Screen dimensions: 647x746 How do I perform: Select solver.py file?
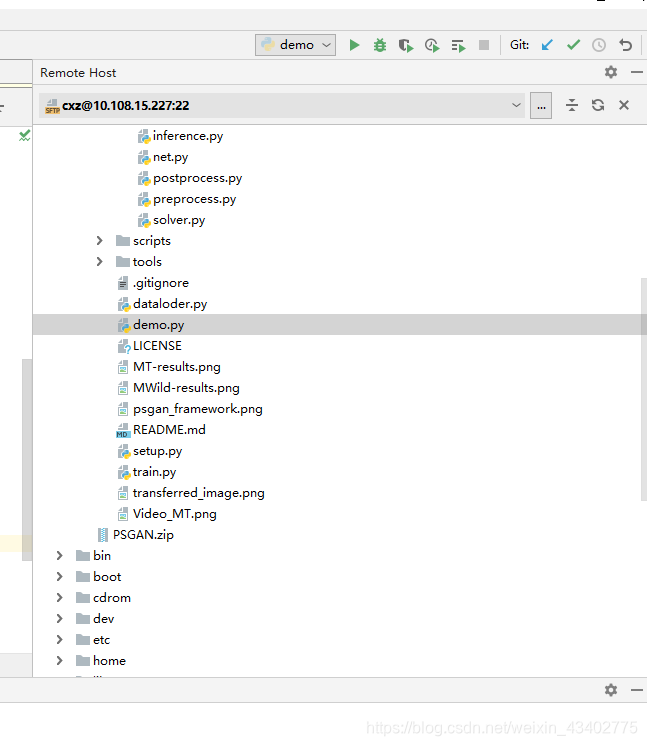point(171,220)
